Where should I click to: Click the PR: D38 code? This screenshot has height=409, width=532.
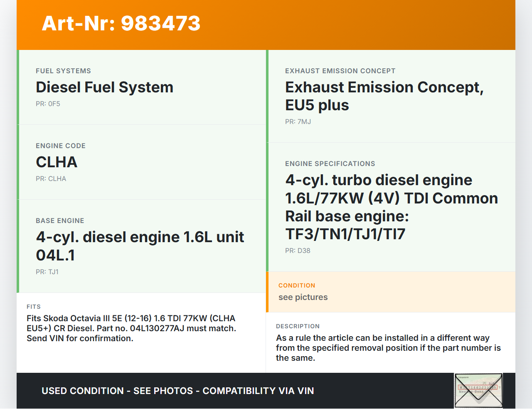pos(298,251)
